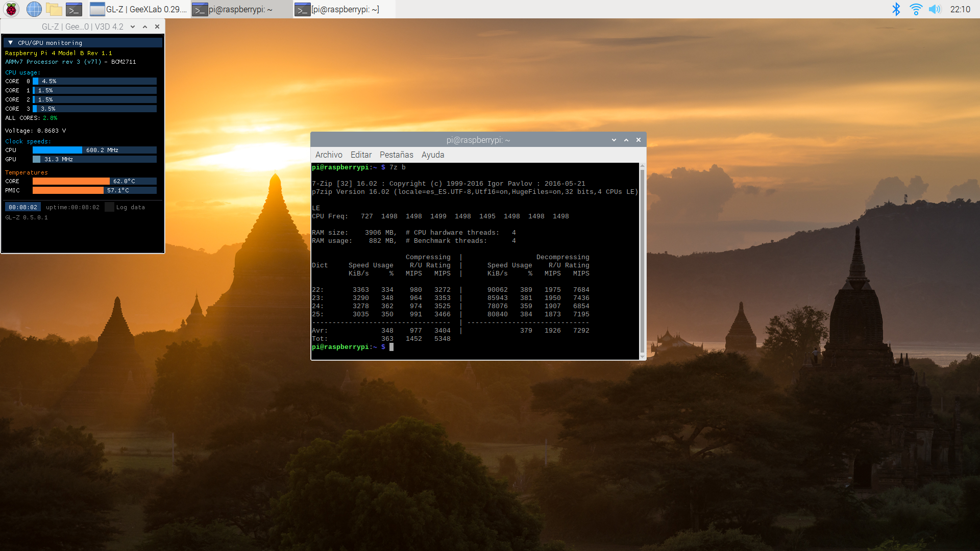
Task: Click the clock showing 22:10
Action: pos(960,9)
